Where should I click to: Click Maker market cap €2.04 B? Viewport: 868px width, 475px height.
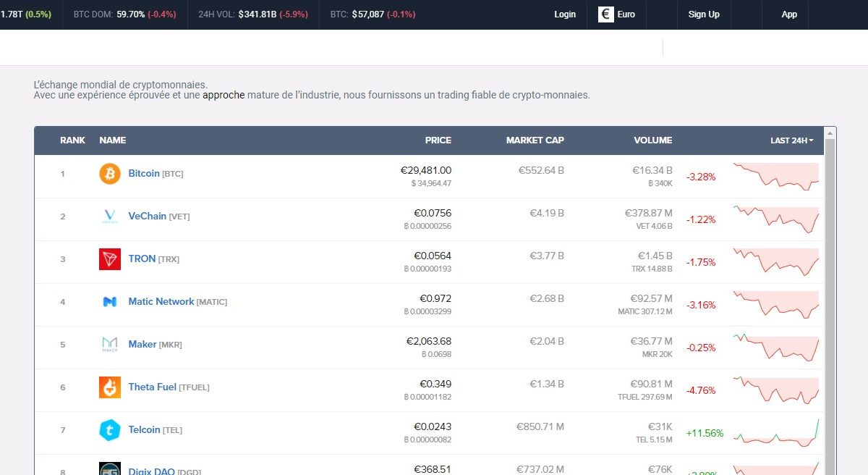[x=547, y=341]
